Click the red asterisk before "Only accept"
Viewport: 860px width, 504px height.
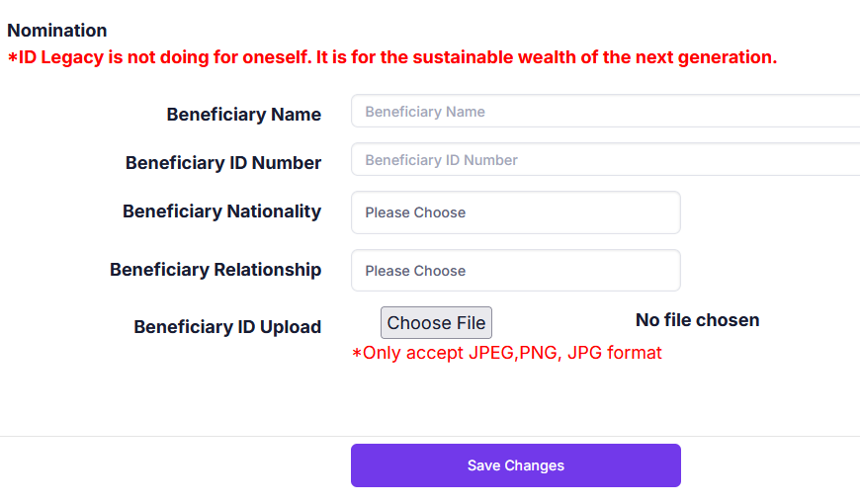coord(357,354)
